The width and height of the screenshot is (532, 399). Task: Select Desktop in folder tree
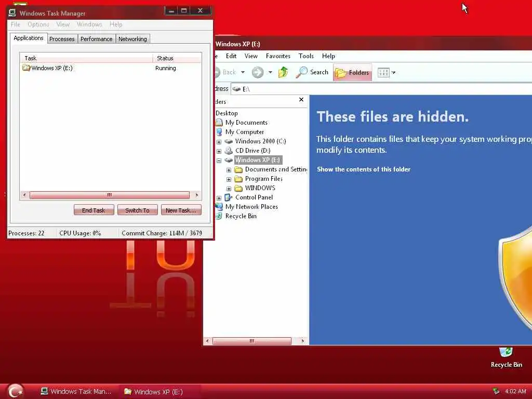[x=227, y=113]
